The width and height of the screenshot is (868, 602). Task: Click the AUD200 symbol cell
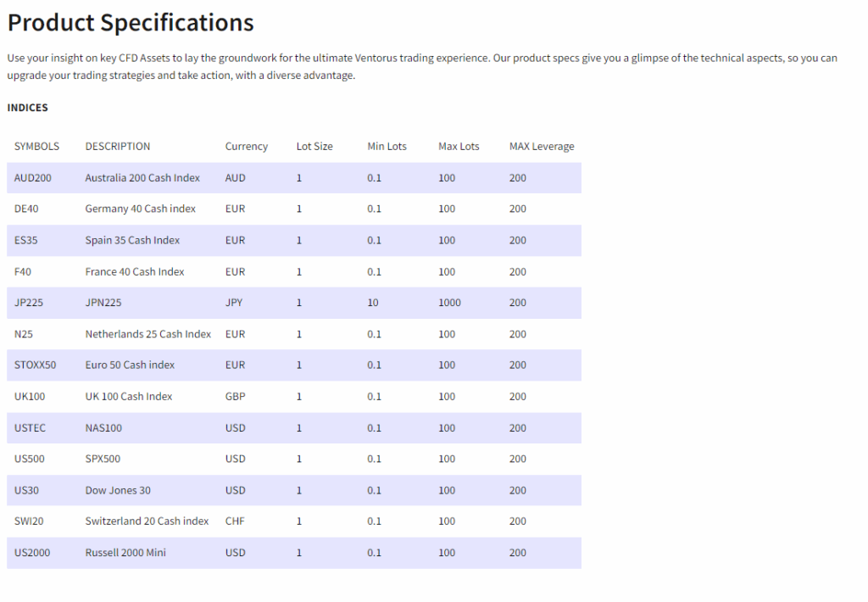33,178
